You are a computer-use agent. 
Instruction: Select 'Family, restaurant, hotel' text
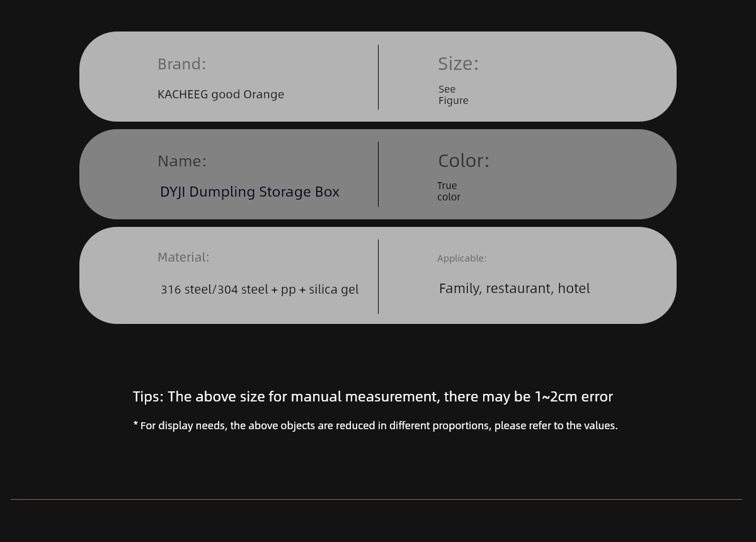coord(514,288)
